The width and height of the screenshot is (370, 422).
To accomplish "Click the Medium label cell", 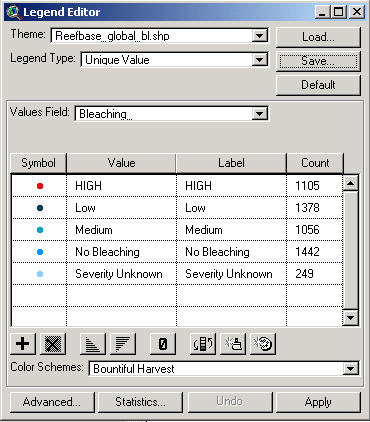I will [x=231, y=230].
